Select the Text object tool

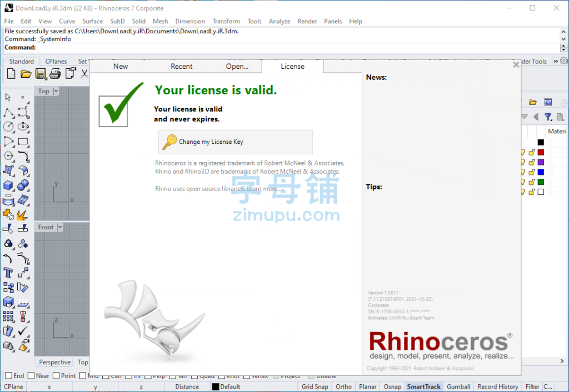[x=8, y=273]
